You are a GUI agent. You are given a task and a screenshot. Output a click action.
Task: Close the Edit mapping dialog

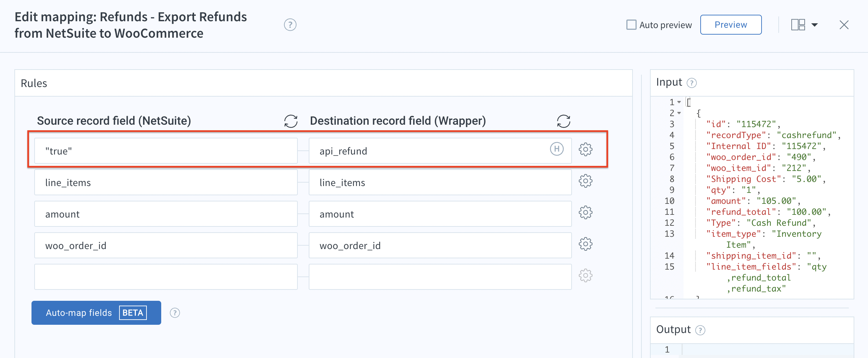pyautogui.click(x=844, y=25)
